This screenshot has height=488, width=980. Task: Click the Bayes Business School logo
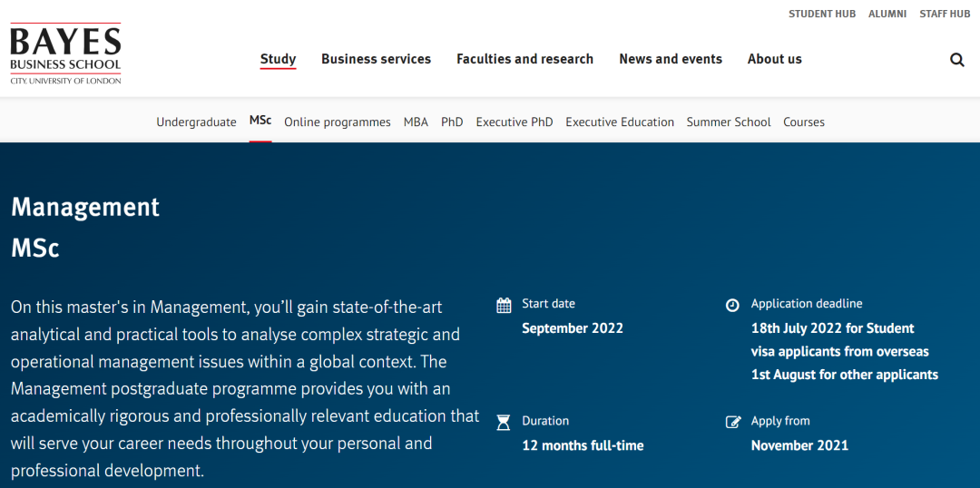(65, 54)
